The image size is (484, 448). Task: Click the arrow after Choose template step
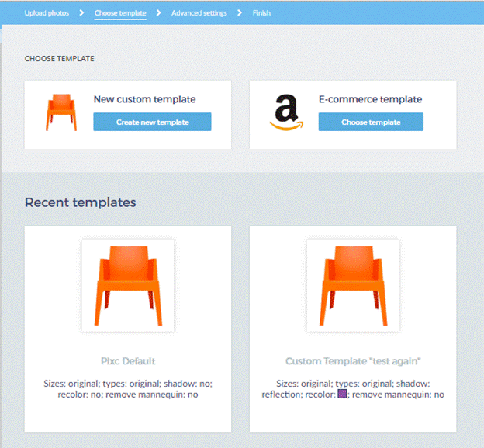tap(159, 13)
